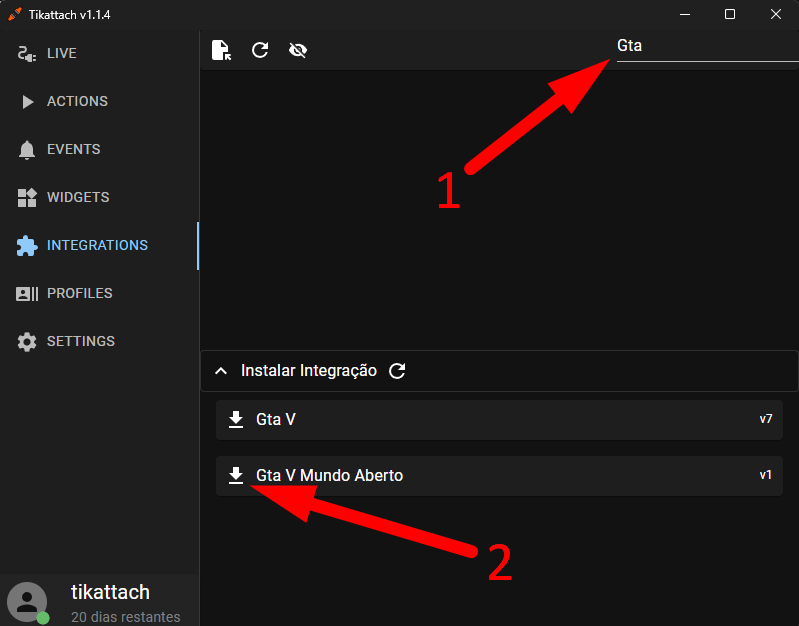
Task: Open the PROFILES section
Action: click(x=99, y=294)
